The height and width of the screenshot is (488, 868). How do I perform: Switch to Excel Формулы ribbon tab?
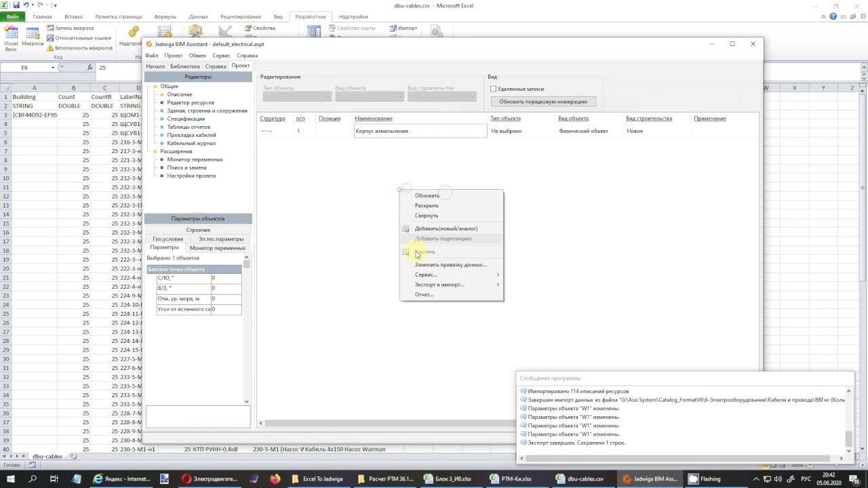coord(165,16)
